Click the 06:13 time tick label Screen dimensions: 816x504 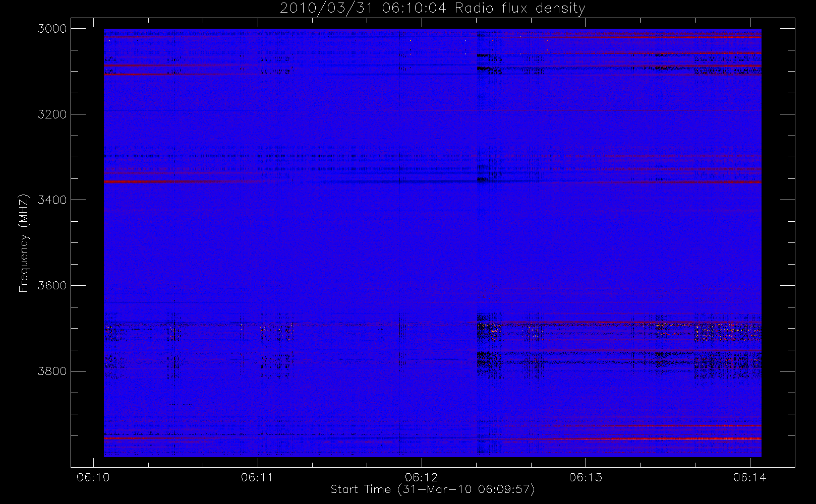point(586,477)
